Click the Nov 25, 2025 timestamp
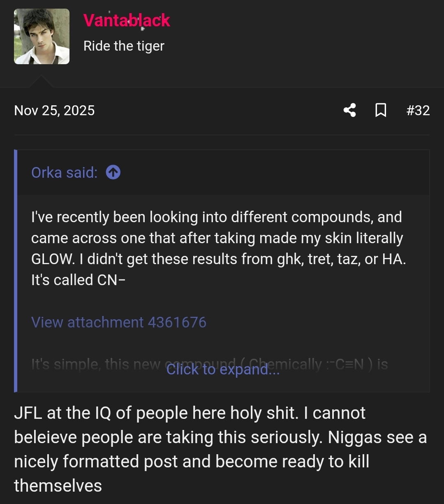 54,110
